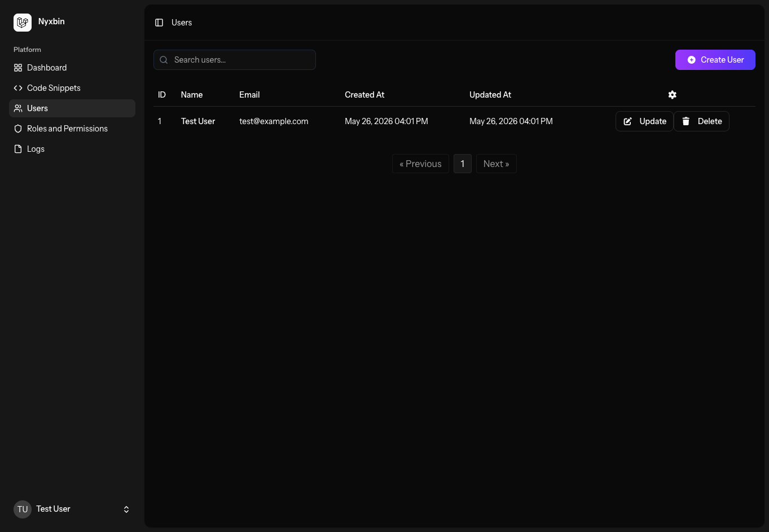Focus the Search users field
Viewport: 769px width, 532px height.
[x=235, y=60]
